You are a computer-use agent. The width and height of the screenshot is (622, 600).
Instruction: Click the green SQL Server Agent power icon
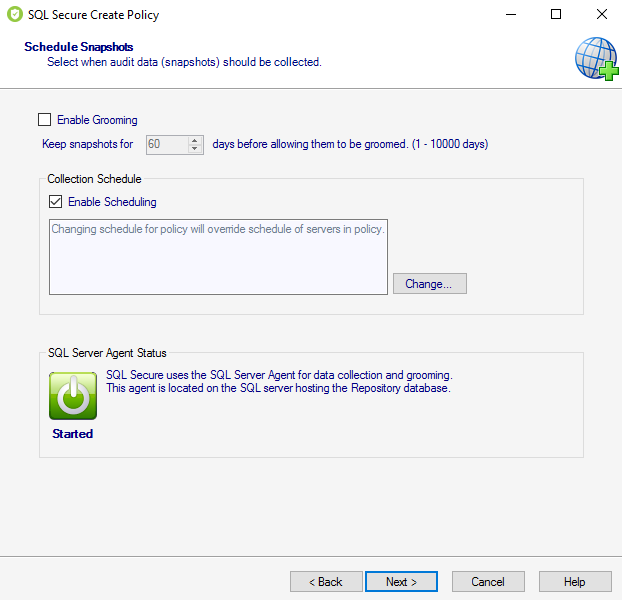tap(73, 395)
